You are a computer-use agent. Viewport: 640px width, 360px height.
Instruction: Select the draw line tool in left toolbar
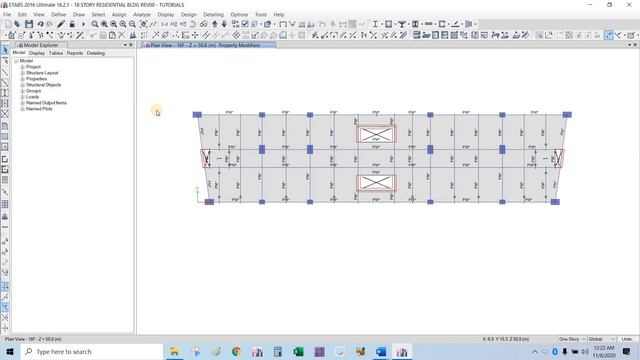[5, 72]
